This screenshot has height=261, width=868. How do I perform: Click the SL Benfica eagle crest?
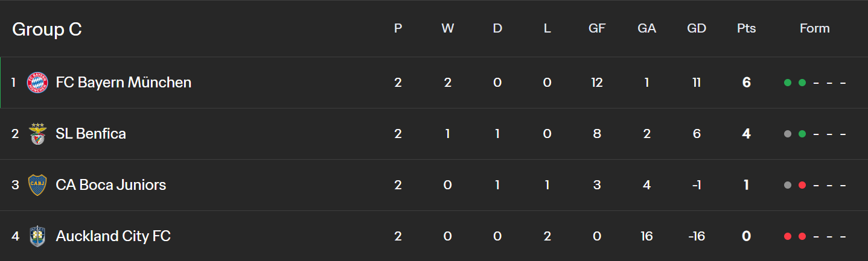pos(37,134)
